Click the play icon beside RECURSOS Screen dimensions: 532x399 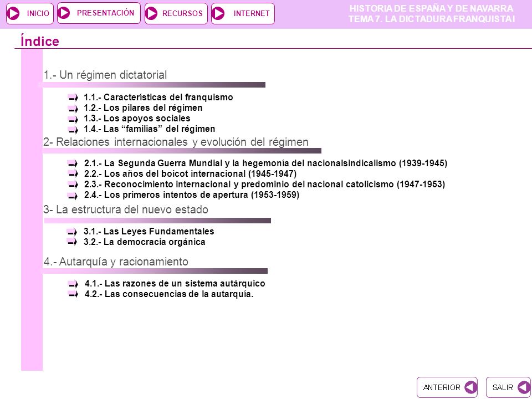click(x=151, y=13)
